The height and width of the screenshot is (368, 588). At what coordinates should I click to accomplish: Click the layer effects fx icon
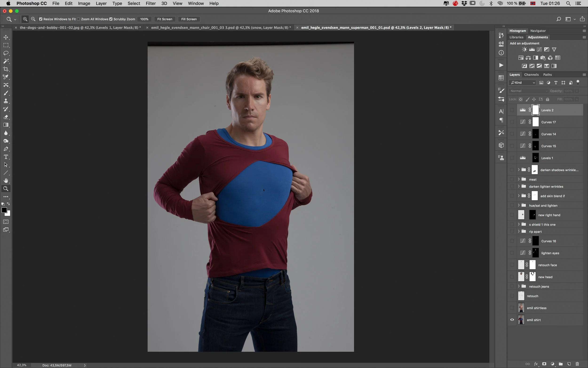coord(536,364)
